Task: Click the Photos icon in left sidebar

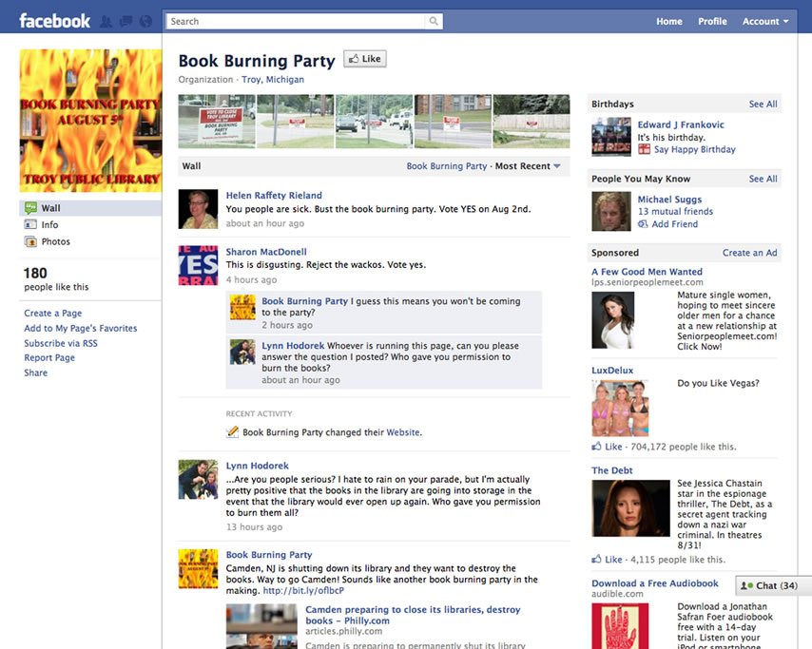Action: [31, 241]
